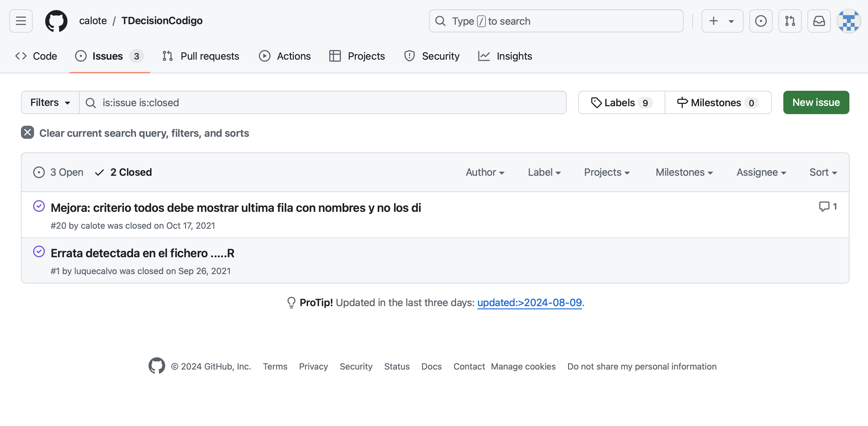The width and height of the screenshot is (868, 426).
Task: Click the header search box
Action: pyautogui.click(x=556, y=21)
